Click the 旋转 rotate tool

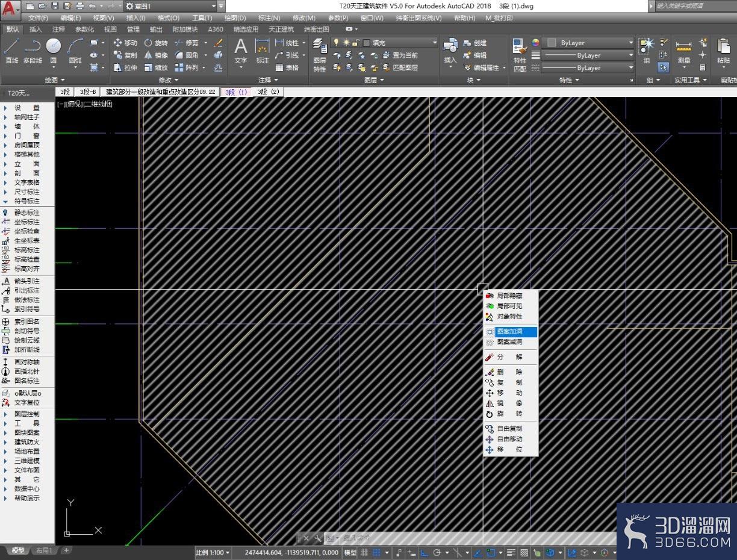click(x=155, y=43)
